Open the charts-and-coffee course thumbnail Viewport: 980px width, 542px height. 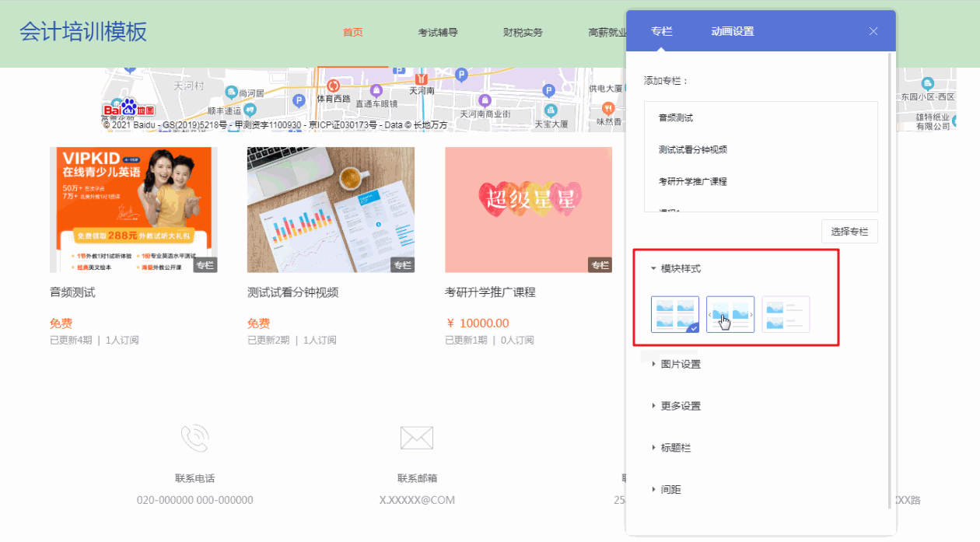coord(331,210)
